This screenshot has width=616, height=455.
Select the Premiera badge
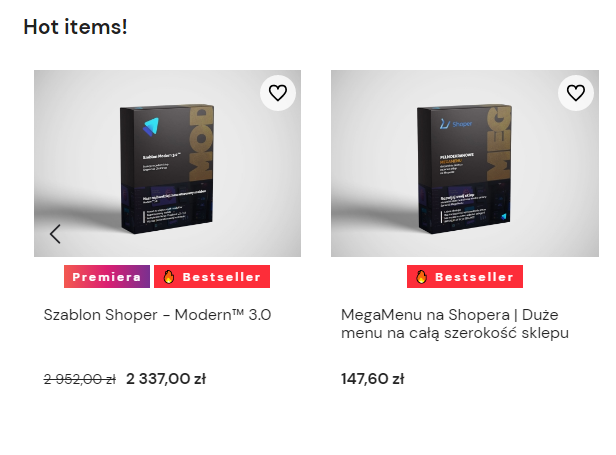tap(107, 277)
